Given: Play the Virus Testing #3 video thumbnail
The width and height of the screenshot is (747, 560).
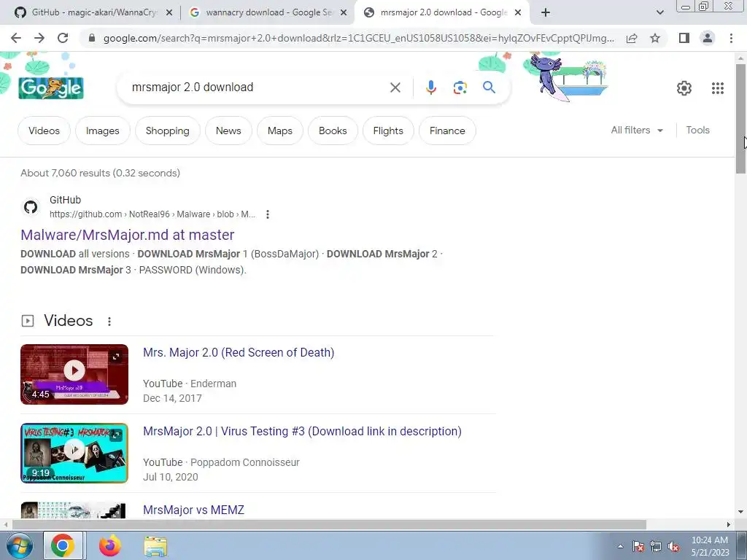Looking at the screenshot, I should tap(74, 453).
